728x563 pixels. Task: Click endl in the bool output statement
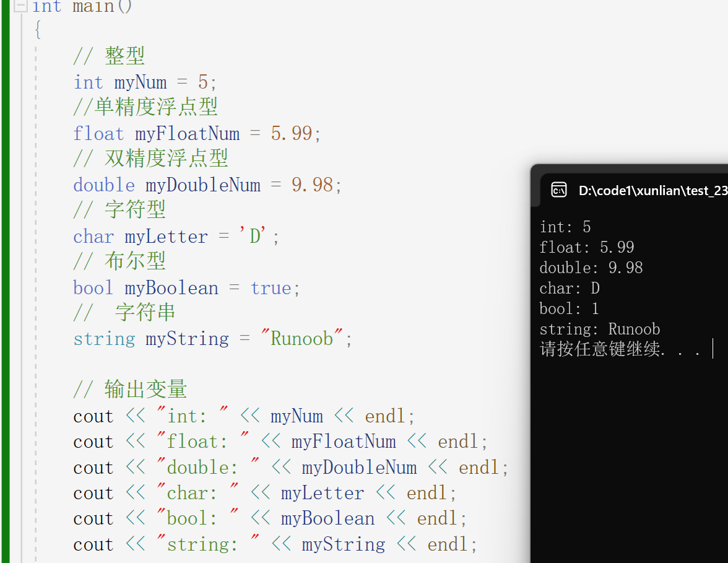(437, 518)
